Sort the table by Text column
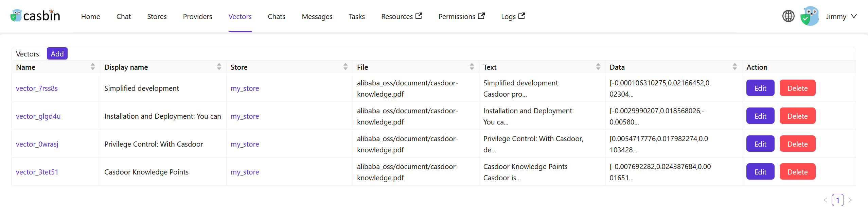 coord(598,67)
